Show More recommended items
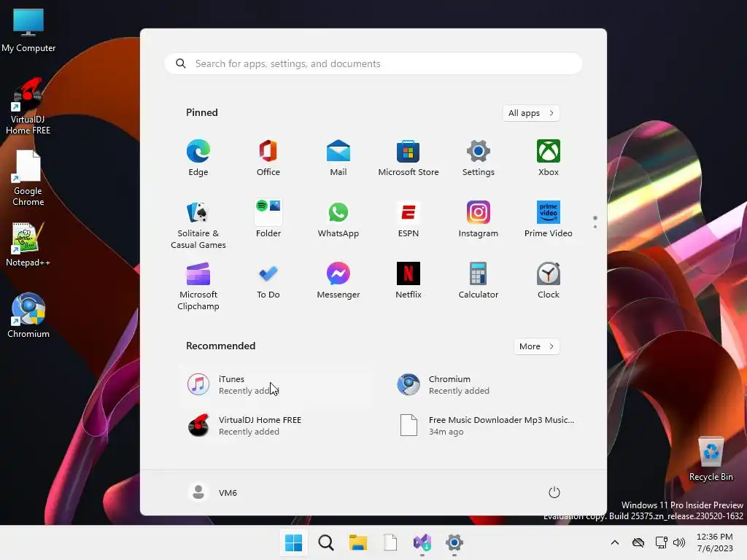Screen dimensions: 747x560 [x=536, y=346]
